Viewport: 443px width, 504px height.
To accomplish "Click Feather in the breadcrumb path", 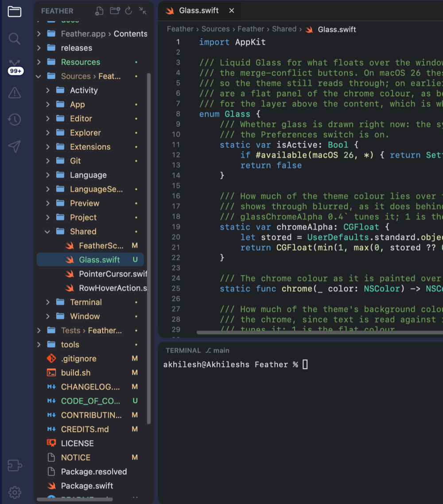I will (180, 29).
